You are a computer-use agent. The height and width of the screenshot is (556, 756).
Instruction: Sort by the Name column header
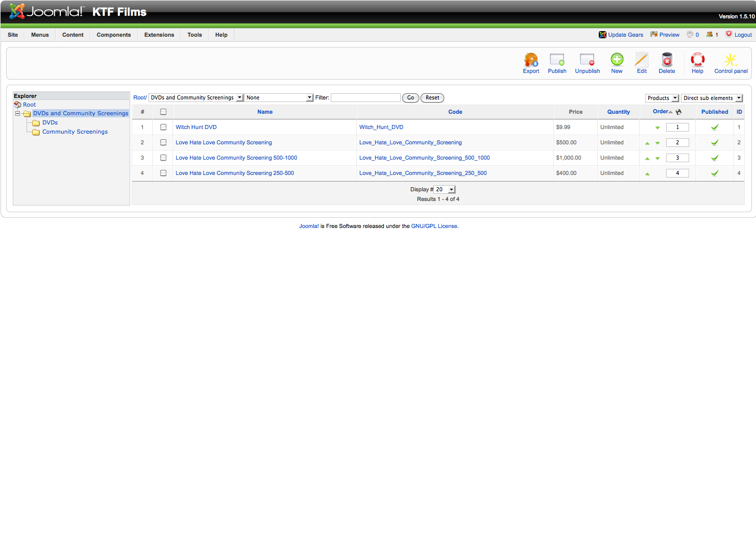click(x=265, y=112)
